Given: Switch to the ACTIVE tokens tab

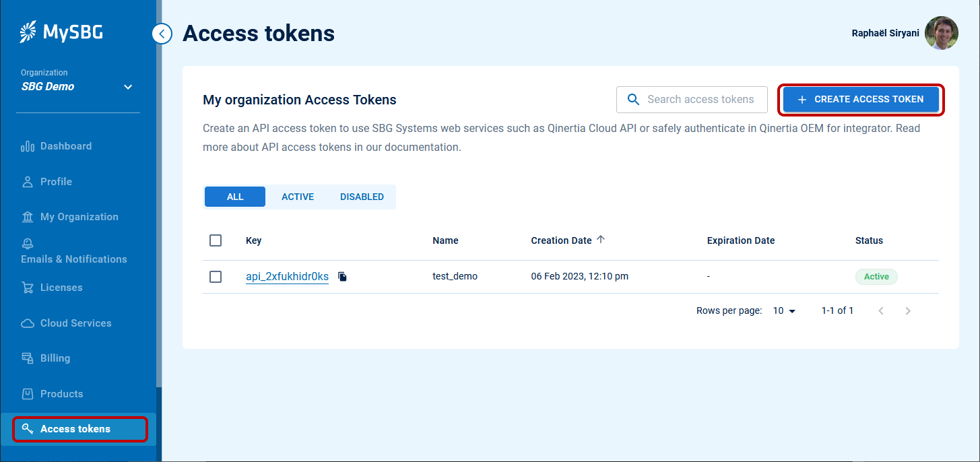Looking at the screenshot, I should [298, 197].
